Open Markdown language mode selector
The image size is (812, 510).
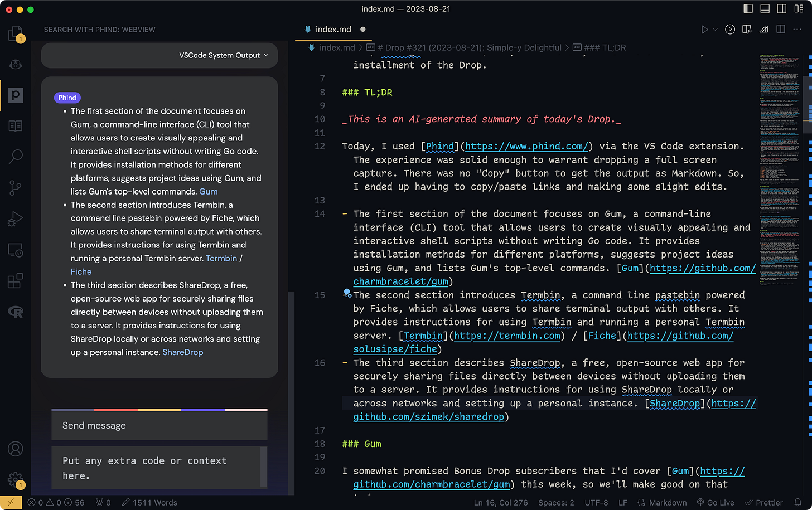point(662,502)
